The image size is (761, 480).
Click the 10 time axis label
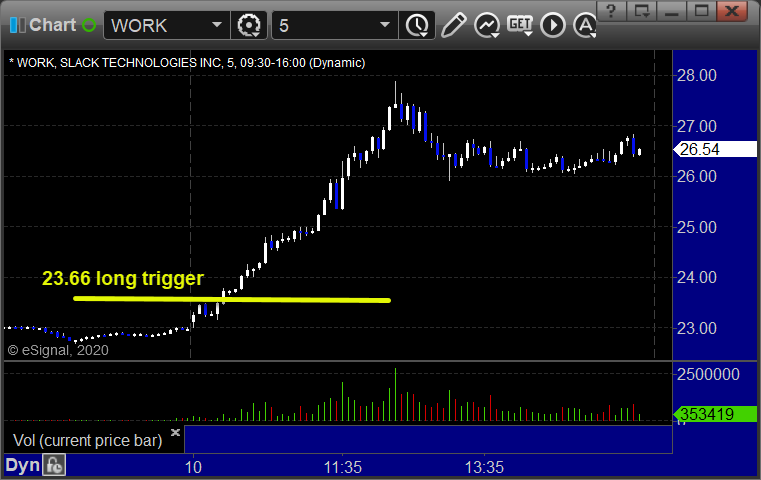[x=193, y=467]
